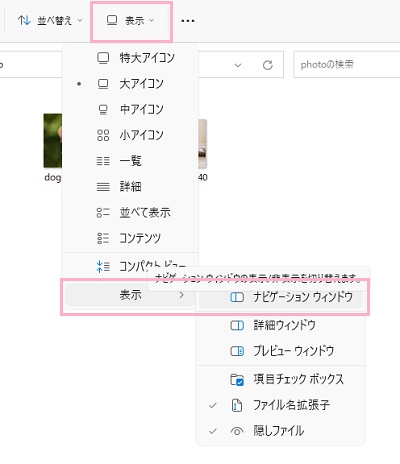
Task: Switch to 詳細 details view
Action: pos(130,186)
